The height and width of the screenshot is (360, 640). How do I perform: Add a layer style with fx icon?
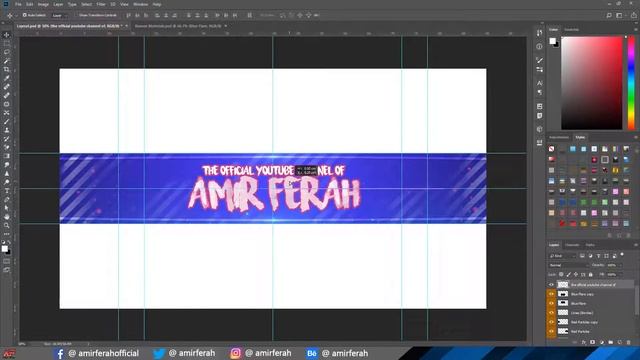coord(584,342)
